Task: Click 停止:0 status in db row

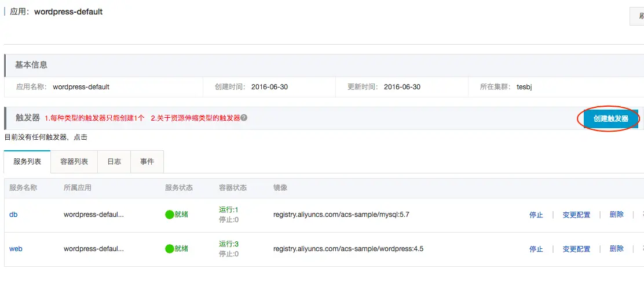Action: [229, 220]
